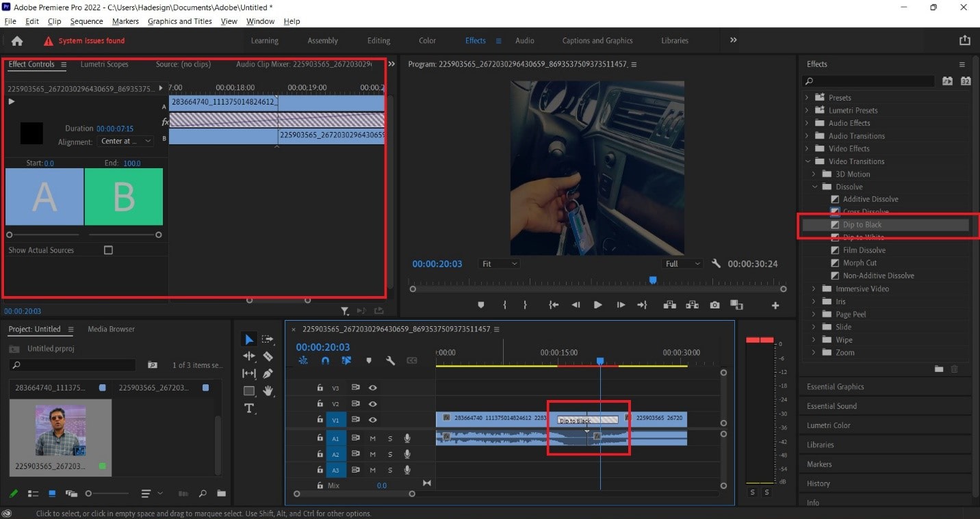
Task: Click the Program monitor playhead
Action: tap(653, 280)
